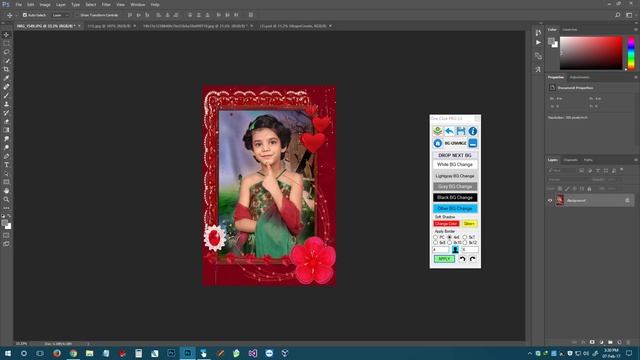Expand hidden system tray icons chevron

coord(530,353)
